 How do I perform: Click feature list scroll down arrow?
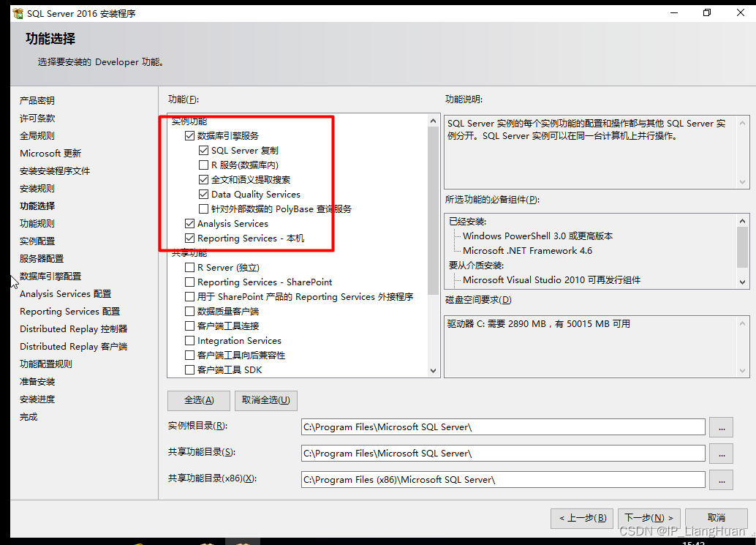click(433, 370)
